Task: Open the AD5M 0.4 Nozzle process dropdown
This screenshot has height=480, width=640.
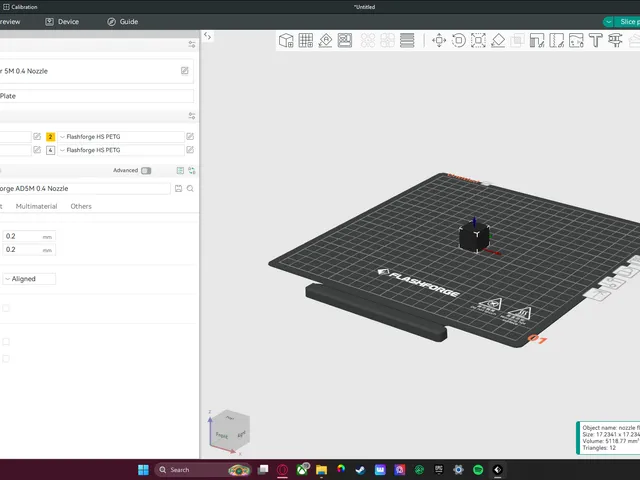Action: [x=85, y=189]
